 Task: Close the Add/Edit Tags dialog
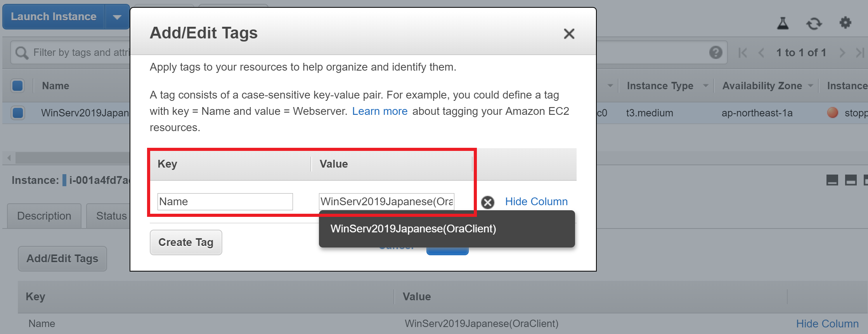569,34
